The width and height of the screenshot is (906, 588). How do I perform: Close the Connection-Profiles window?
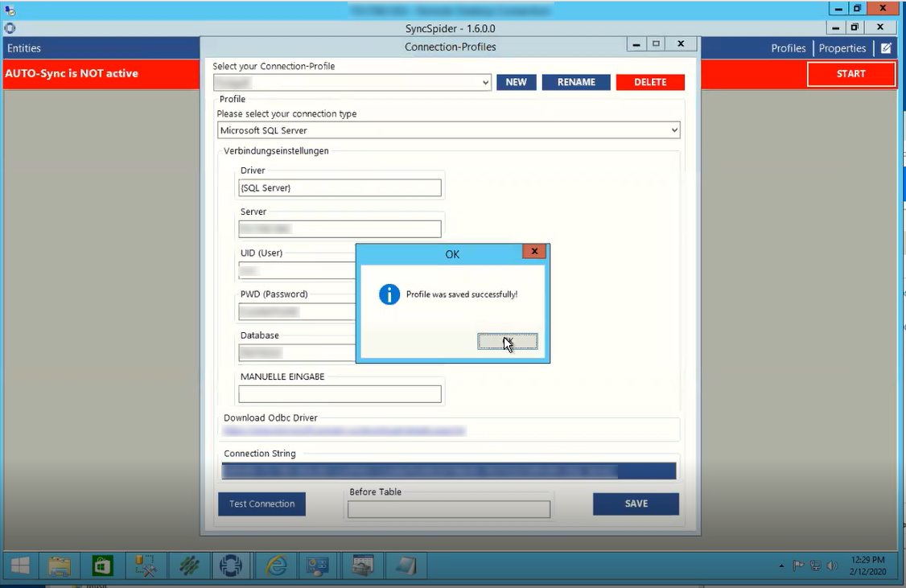pos(681,44)
